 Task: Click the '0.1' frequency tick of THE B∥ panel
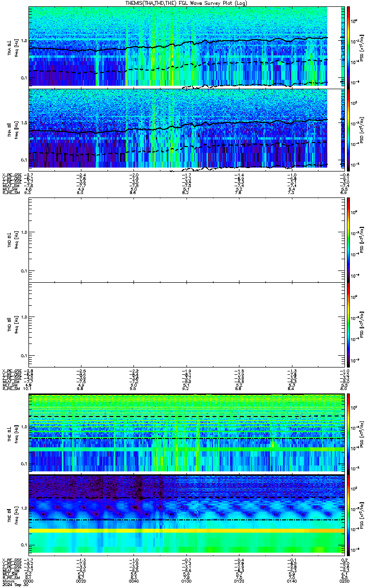pyautogui.click(x=24, y=545)
